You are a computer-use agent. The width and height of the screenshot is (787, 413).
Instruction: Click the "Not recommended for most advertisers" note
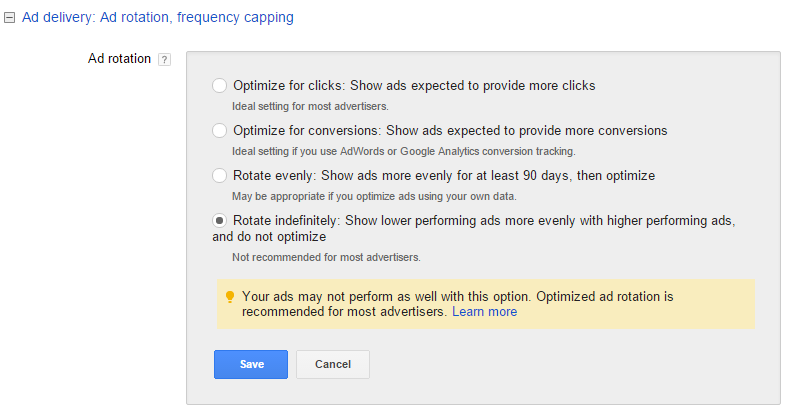pyautogui.click(x=326, y=257)
